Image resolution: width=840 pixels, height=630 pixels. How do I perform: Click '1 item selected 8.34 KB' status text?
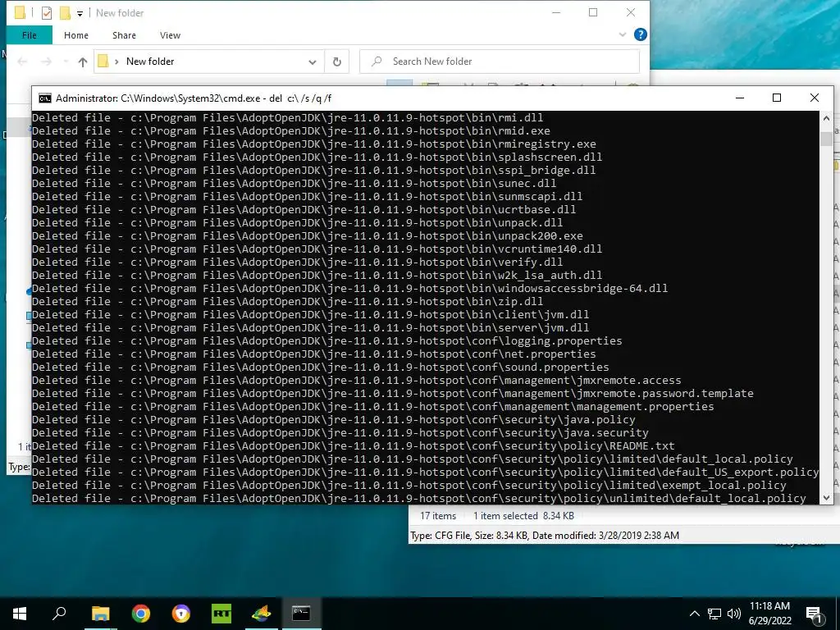tap(523, 516)
